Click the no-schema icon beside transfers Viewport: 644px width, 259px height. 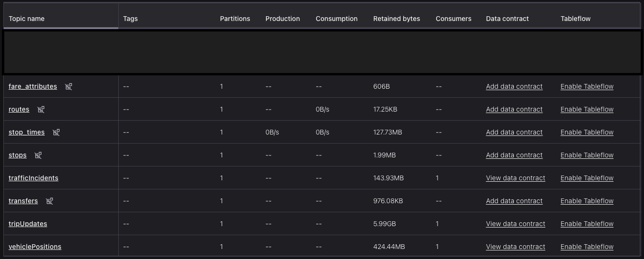[50, 201]
